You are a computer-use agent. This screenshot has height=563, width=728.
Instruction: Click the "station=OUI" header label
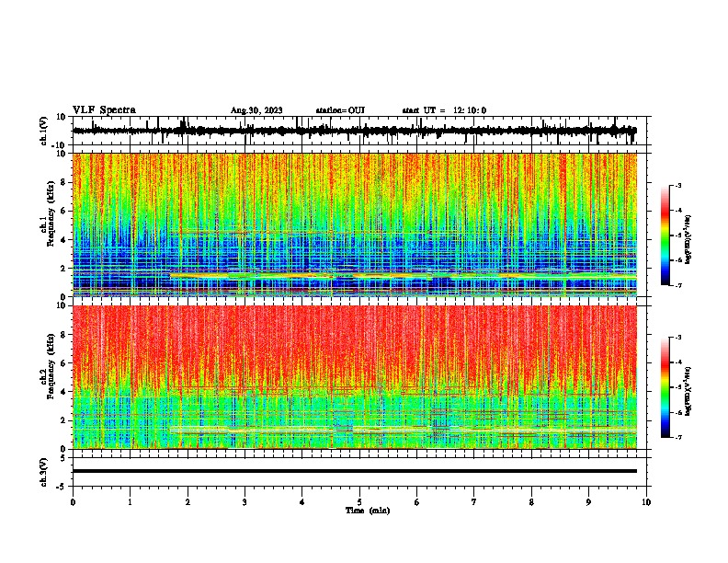click(x=340, y=110)
